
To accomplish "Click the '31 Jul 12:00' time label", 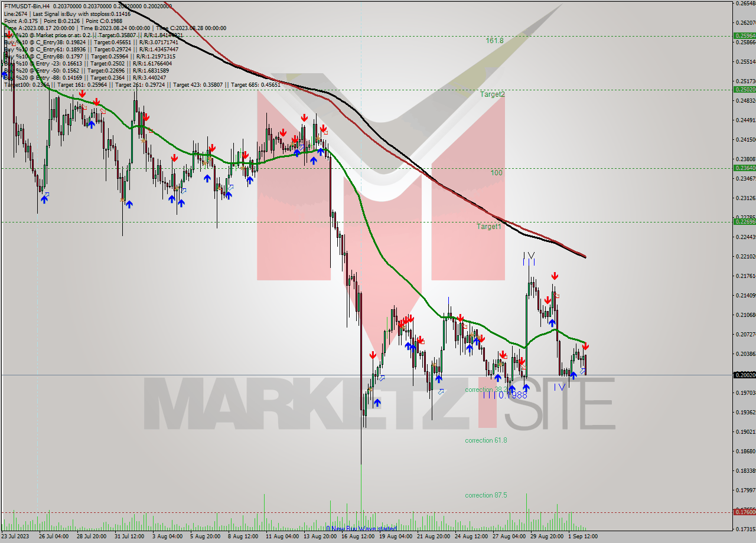I will (130, 537).
